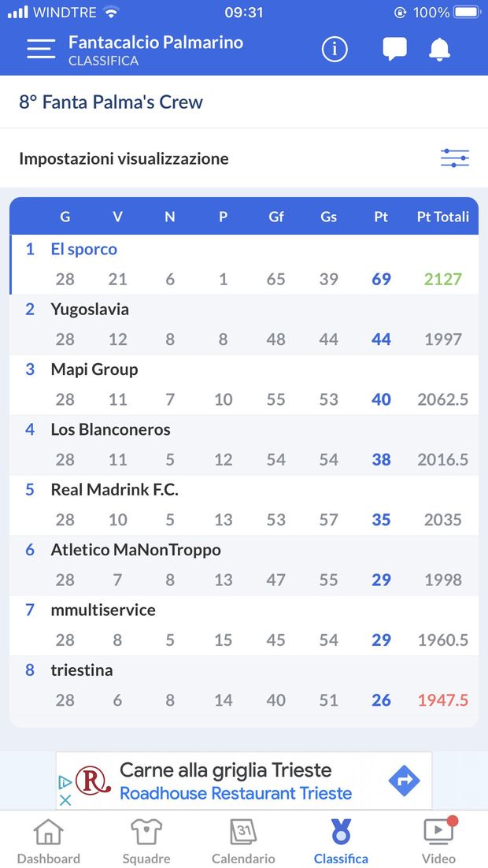Open the info panel with the circled-i icon
488x868 pixels.
click(334, 49)
